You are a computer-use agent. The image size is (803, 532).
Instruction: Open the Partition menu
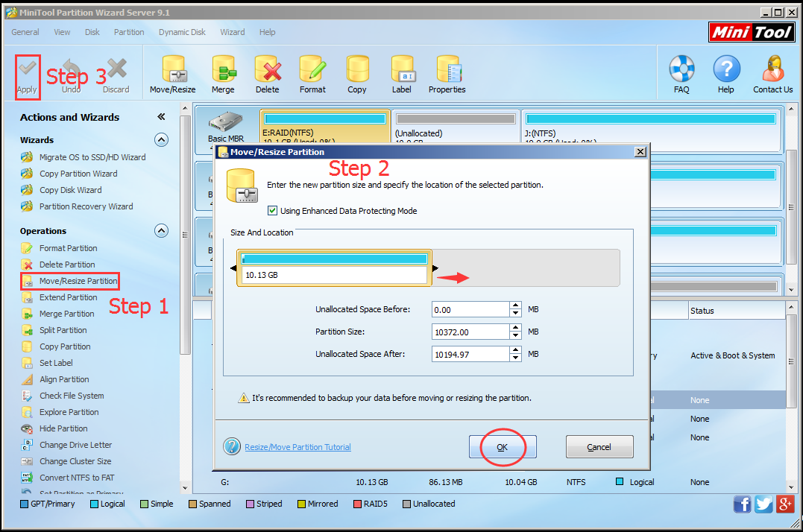coord(129,32)
